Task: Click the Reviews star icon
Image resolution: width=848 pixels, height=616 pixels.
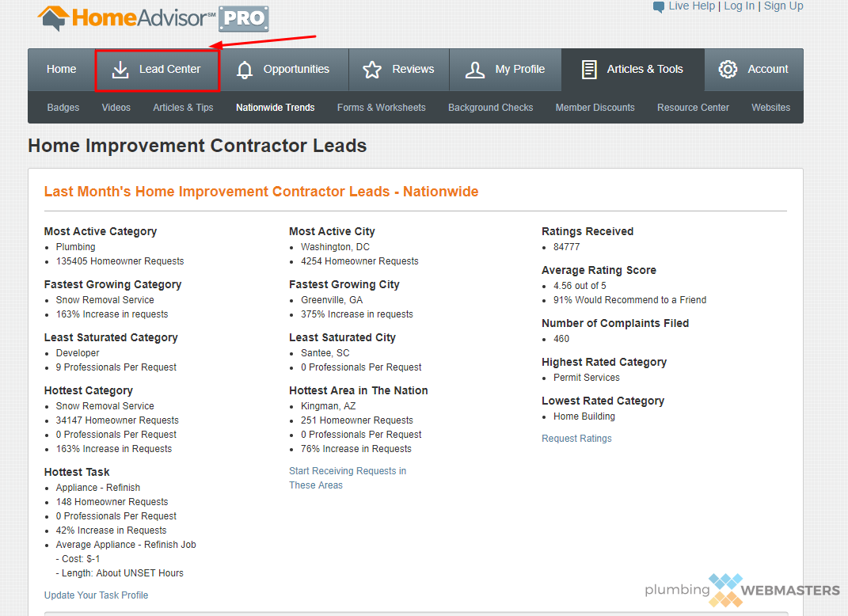Action: pyautogui.click(x=372, y=70)
